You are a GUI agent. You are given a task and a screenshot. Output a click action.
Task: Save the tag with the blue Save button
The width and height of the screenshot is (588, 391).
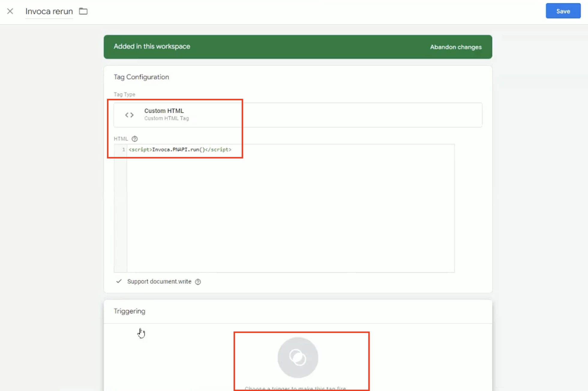pyautogui.click(x=563, y=11)
